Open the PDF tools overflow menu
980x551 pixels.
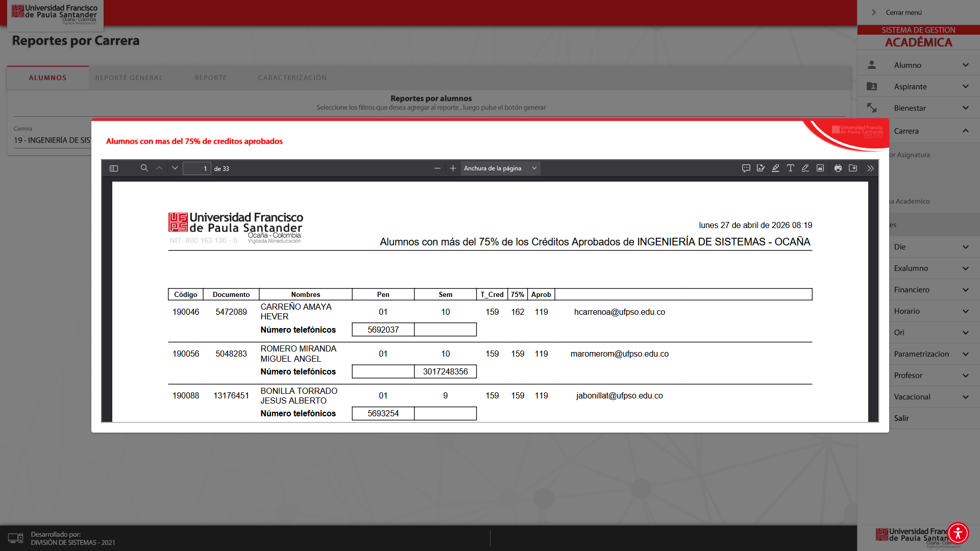tap(870, 168)
